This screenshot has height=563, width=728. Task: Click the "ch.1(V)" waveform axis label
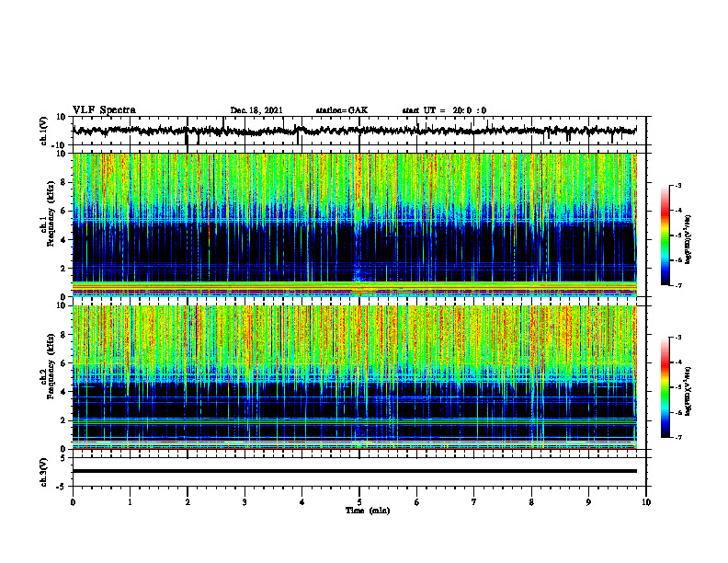44,131
